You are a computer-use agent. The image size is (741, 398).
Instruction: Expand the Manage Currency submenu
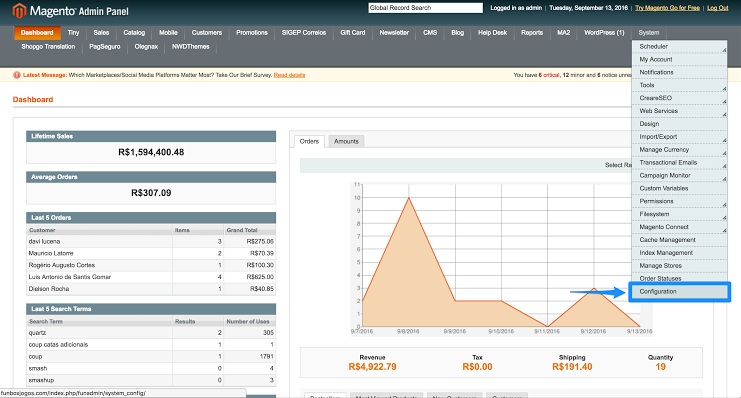point(680,149)
